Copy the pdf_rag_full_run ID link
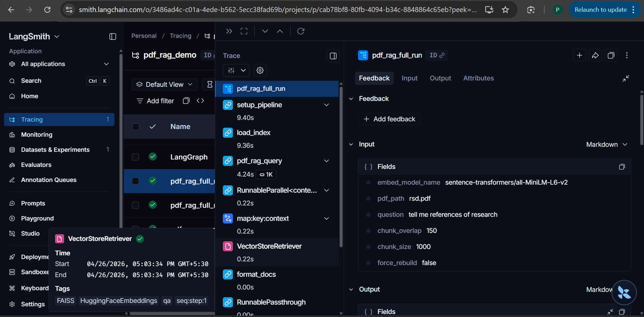The height and width of the screenshot is (317, 644). point(437,55)
